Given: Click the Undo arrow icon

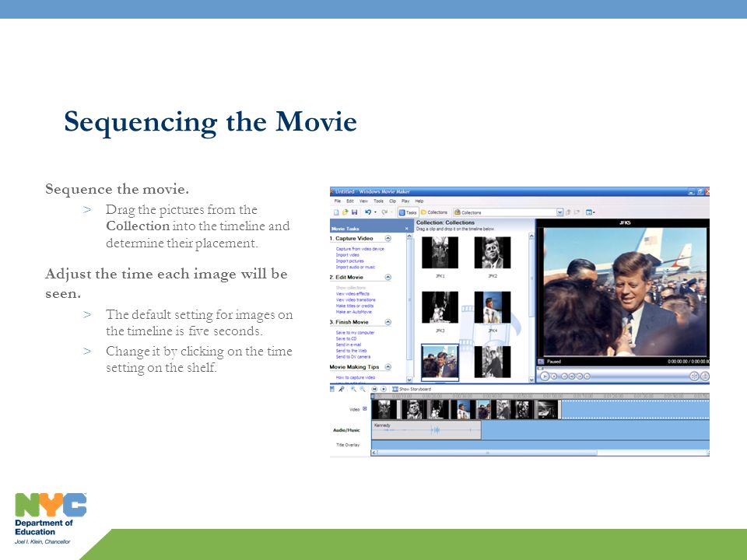Looking at the screenshot, I should coord(368,212).
